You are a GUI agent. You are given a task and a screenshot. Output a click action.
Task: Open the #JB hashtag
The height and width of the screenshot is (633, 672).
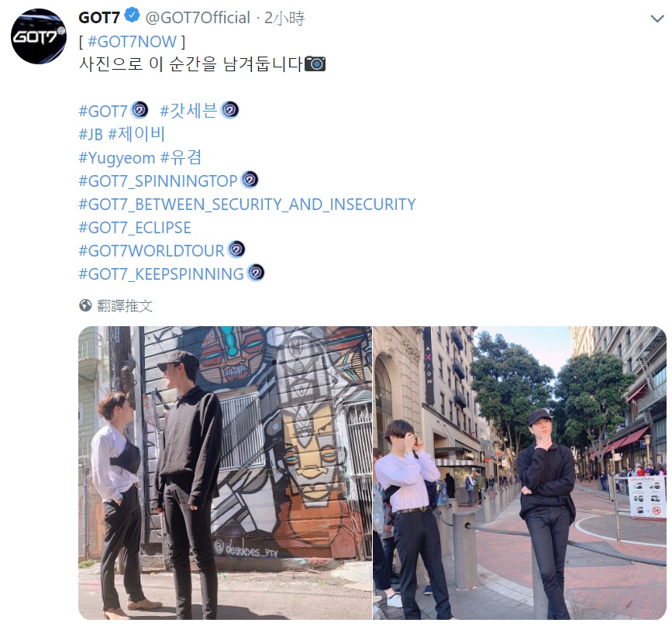[x=91, y=135]
